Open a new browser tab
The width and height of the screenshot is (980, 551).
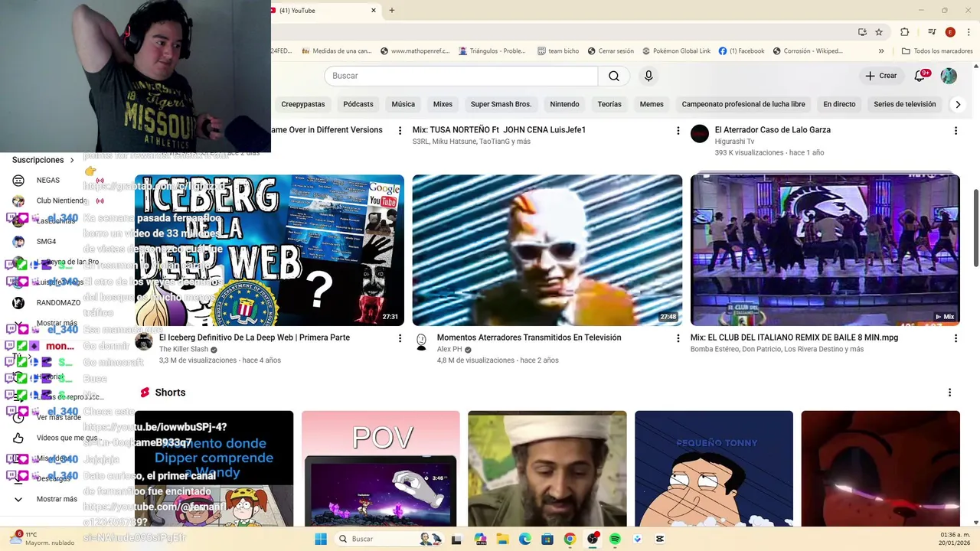392,11
